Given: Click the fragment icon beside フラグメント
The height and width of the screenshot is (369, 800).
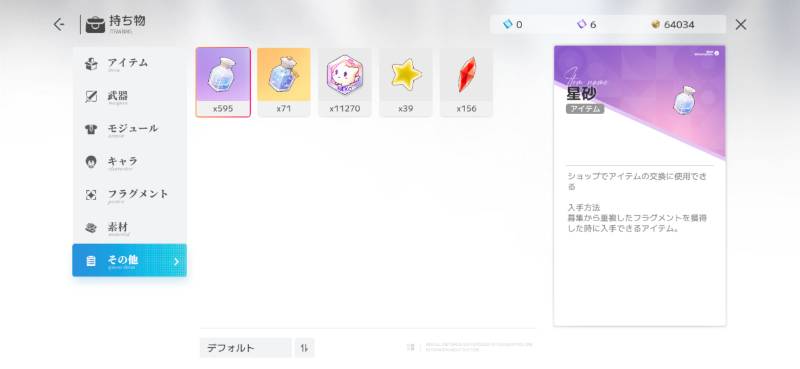Looking at the screenshot, I should coord(91,194).
